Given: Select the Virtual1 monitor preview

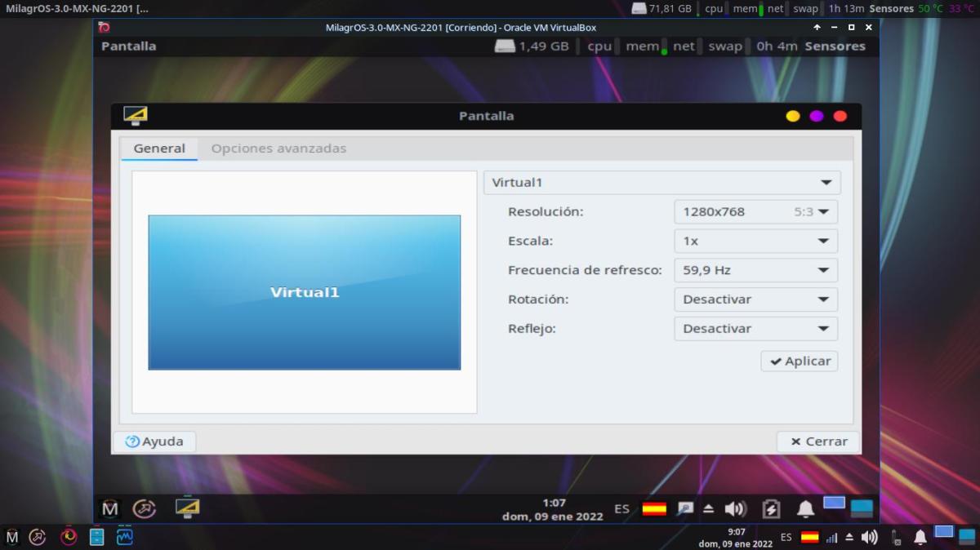Looking at the screenshot, I should (304, 292).
